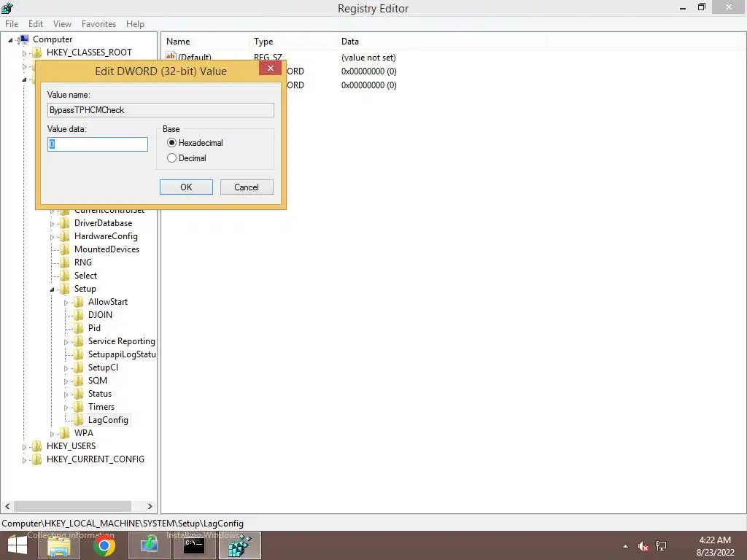Click OK in the Edit DWORD dialog
Image resolution: width=747 pixels, height=560 pixels.
(x=186, y=187)
